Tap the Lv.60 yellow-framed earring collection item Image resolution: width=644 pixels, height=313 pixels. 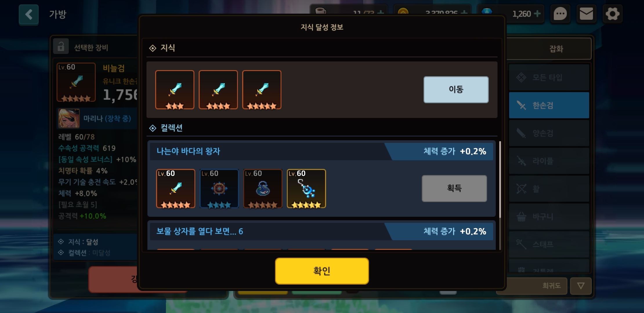point(306,189)
